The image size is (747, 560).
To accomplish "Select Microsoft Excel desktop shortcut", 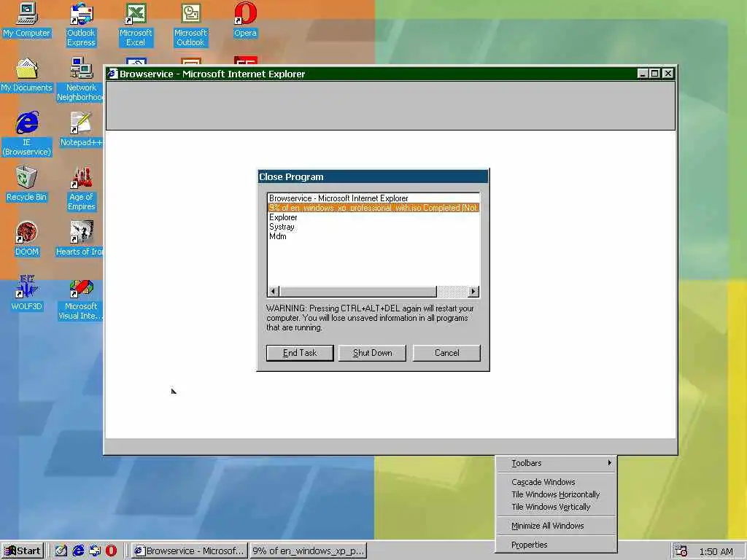I will coord(136,25).
